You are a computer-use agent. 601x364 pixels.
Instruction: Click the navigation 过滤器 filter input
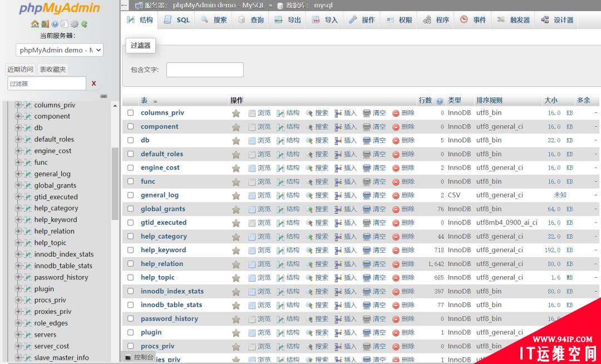46,83
